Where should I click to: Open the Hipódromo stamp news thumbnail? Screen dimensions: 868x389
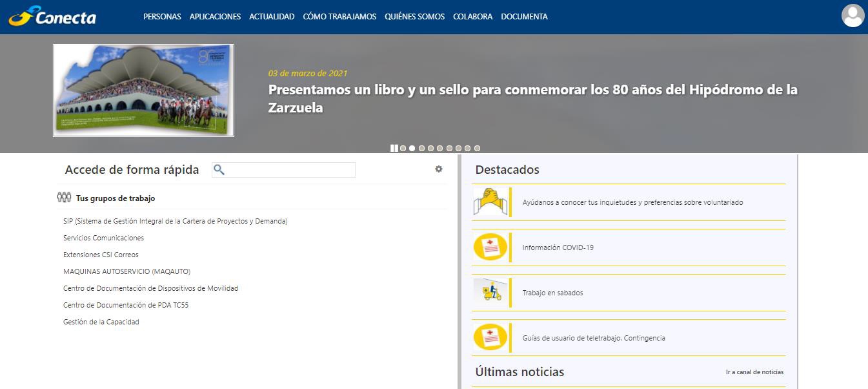coord(143,90)
